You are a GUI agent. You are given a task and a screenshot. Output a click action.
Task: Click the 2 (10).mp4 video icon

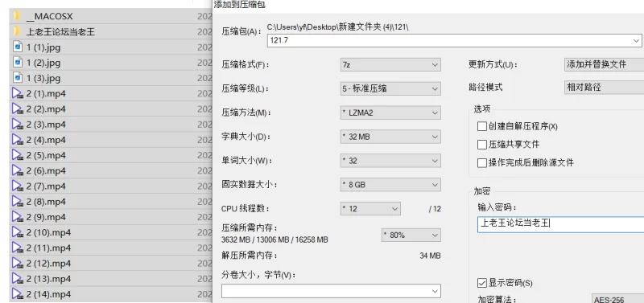point(17,232)
